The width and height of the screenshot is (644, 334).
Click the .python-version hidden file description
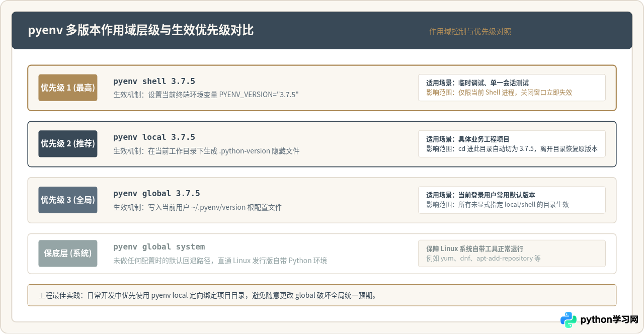click(x=206, y=151)
